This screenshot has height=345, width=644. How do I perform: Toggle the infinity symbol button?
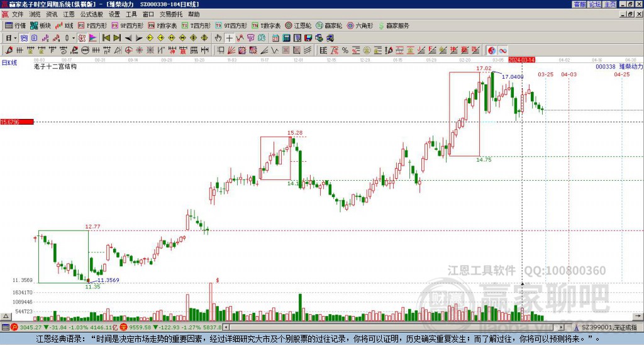pos(502,50)
